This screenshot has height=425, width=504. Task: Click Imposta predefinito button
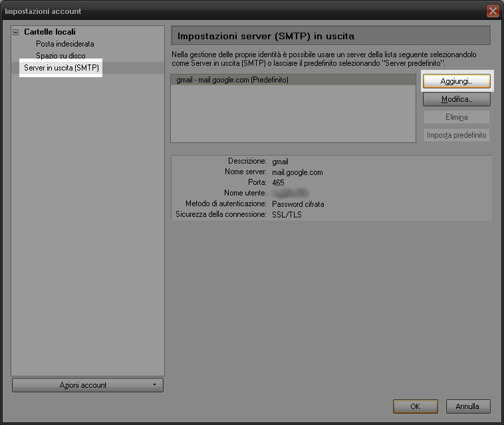[456, 135]
